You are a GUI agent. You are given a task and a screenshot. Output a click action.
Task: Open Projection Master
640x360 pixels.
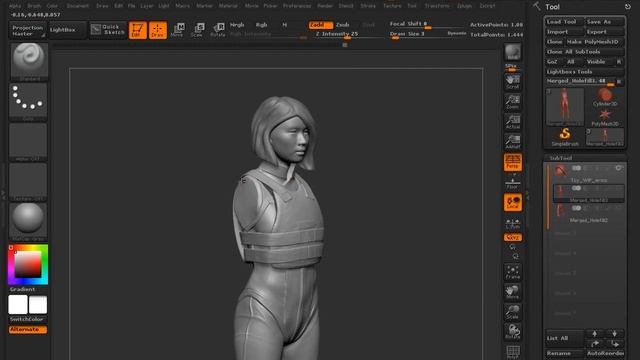[x=27, y=30]
